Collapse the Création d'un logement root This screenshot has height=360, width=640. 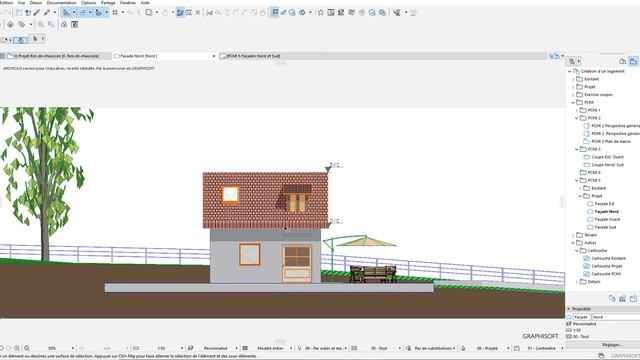click(x=570, y=71)
